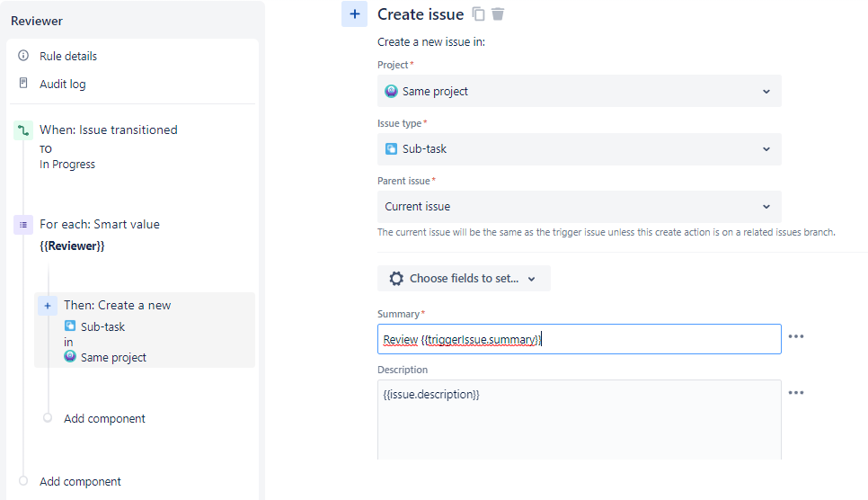Click the bottom Add component link
Image resolution: width=868 pixels, height=500 pixels.
80,482
